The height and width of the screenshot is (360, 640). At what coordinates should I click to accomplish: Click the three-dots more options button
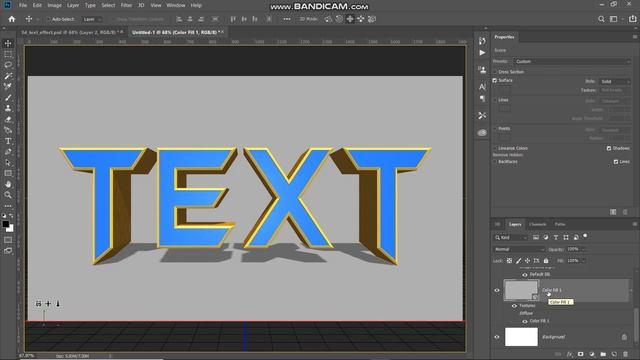pos(287,19)
